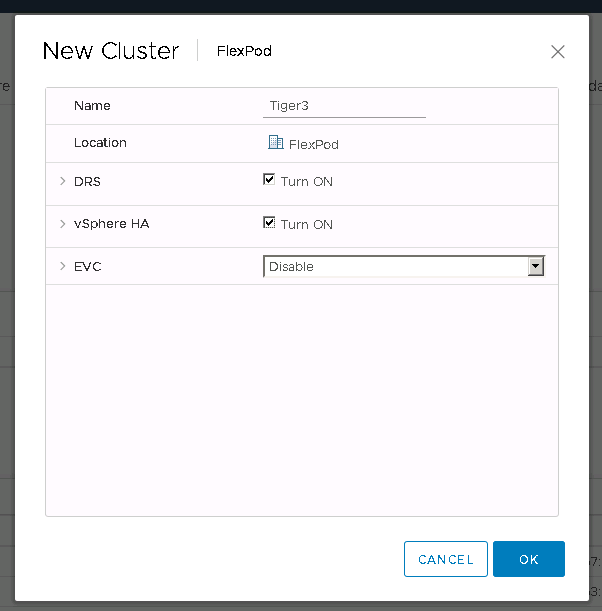Confirm cluster creation with OK
Screen dimensions: 602x611
click(528, 559)
